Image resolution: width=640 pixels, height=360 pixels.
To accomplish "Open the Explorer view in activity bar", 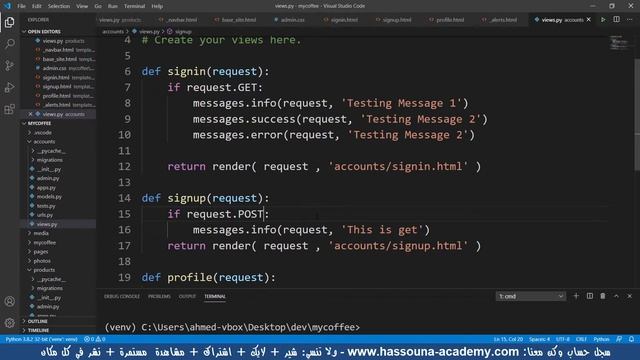I will (x=9, y=22).
